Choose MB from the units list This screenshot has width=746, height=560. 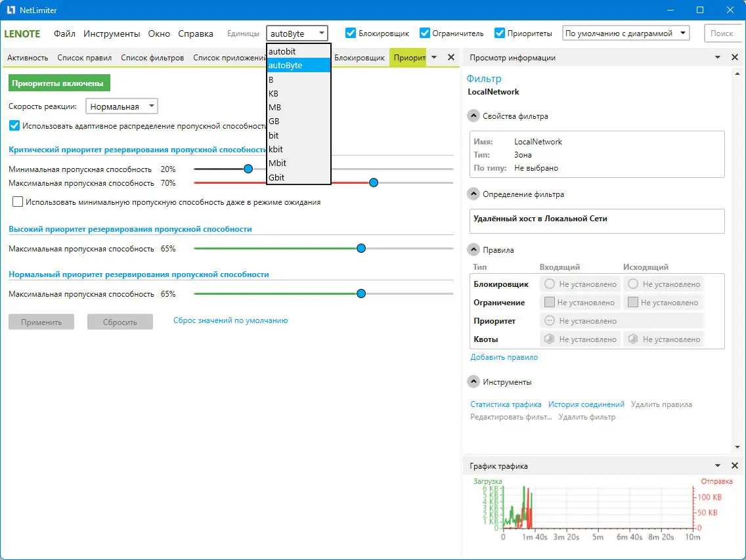coord(299,107)
